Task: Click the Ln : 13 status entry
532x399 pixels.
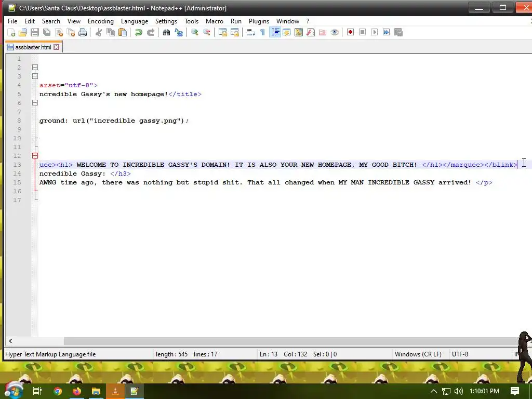Action: (269, 354)
